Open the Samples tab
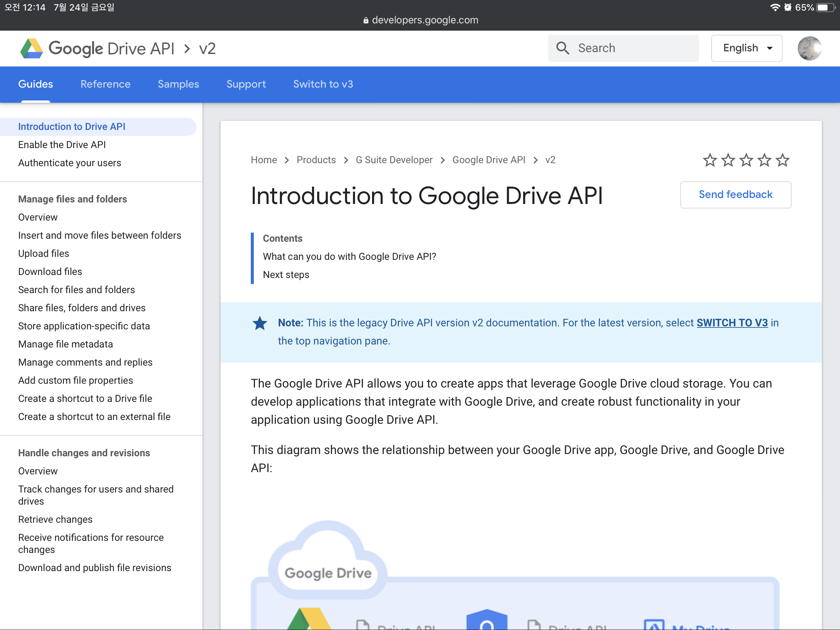The image size is (840, 630). [179, 84]
